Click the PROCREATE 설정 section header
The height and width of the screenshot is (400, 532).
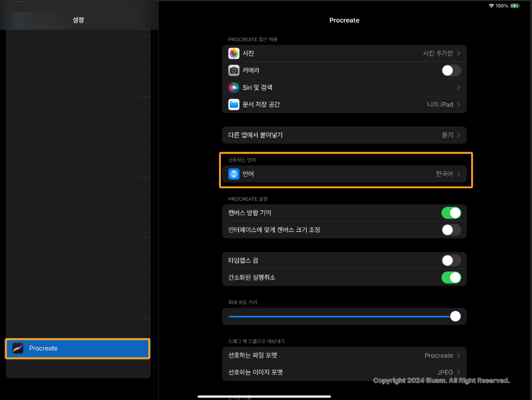point(247,199)
